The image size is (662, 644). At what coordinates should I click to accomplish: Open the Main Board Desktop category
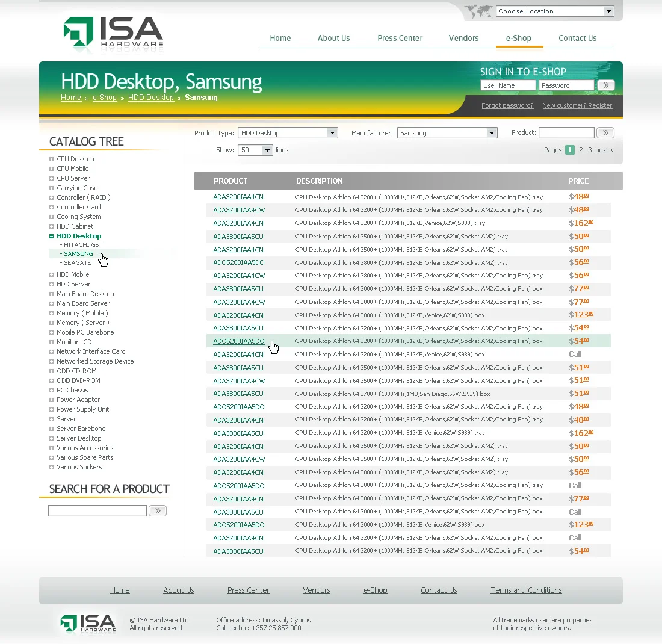click(x=85, y=294)
